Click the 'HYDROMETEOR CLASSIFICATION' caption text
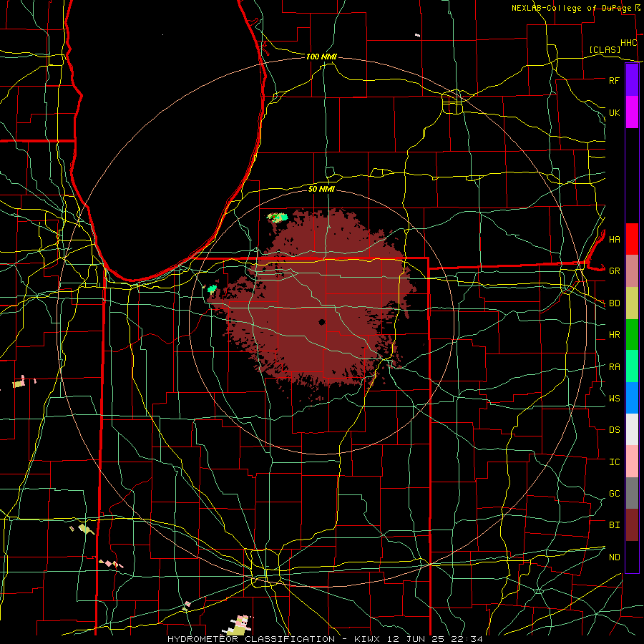The height and width of the screenshot is (644, 644). click(251, 639)
